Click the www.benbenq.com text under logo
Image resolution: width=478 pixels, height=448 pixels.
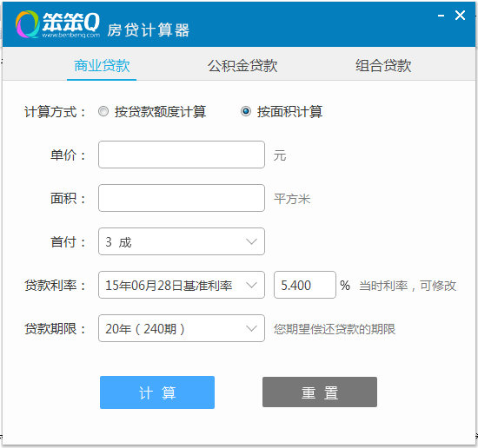pos(71,35)
